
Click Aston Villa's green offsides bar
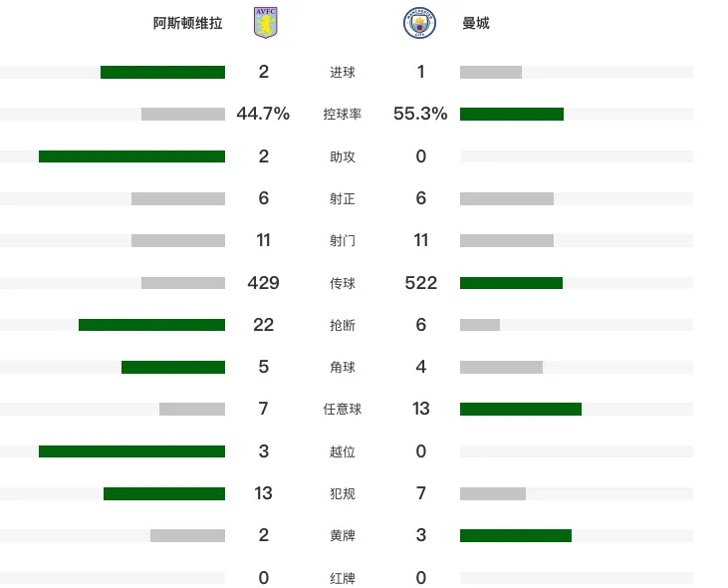[131, 451]
